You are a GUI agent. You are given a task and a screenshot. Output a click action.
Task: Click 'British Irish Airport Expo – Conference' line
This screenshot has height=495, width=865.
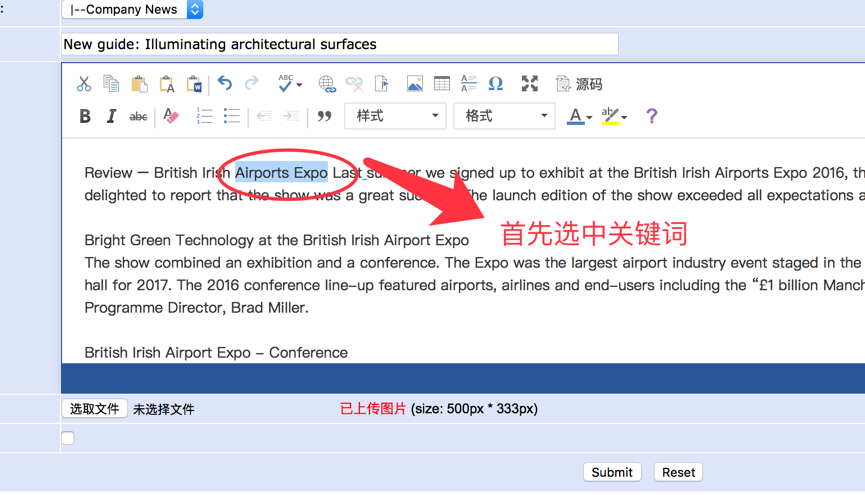(216, 353)
